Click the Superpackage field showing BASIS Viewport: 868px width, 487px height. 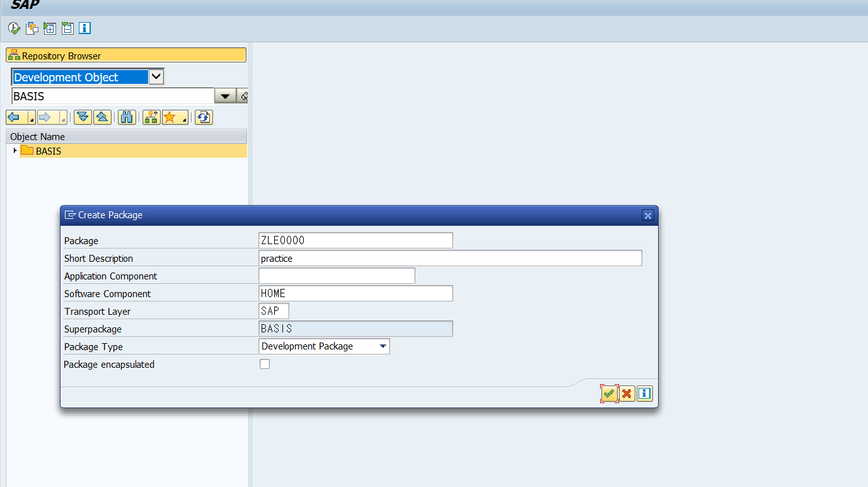click(x=356, y=329)
